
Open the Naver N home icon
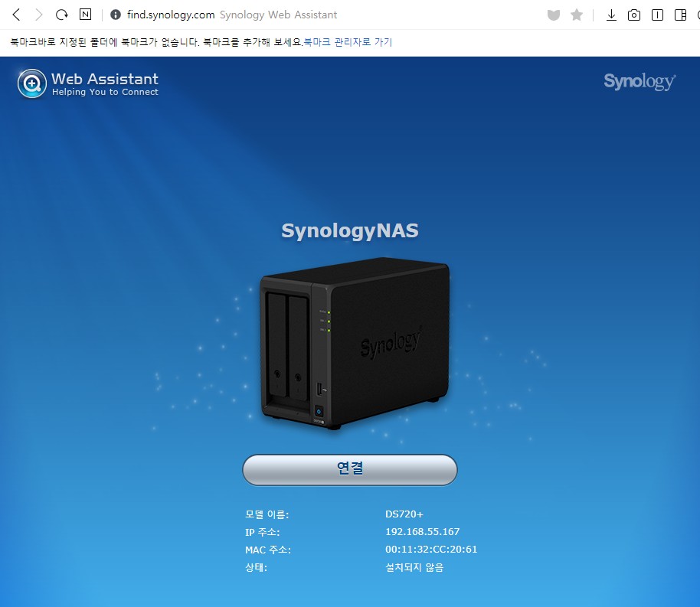point(85,15)
